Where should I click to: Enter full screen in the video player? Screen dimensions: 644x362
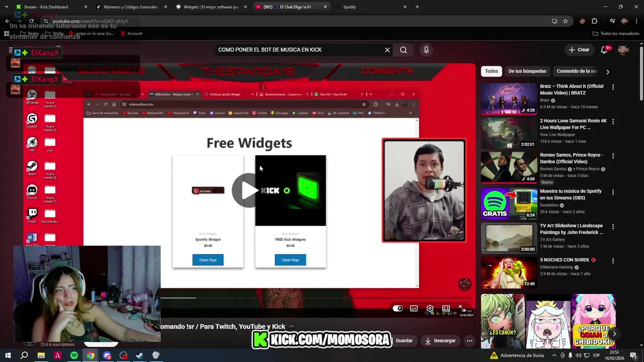click(461, 308)
